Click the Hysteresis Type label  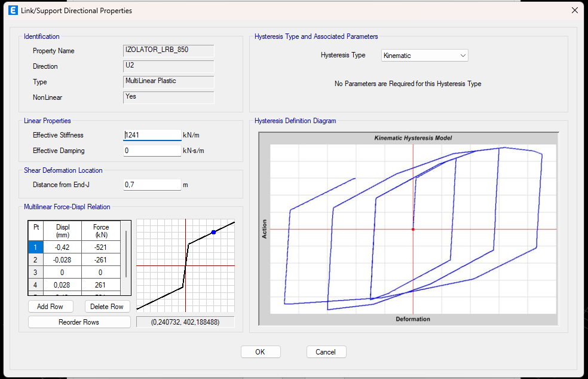click(x=343, y=55)
